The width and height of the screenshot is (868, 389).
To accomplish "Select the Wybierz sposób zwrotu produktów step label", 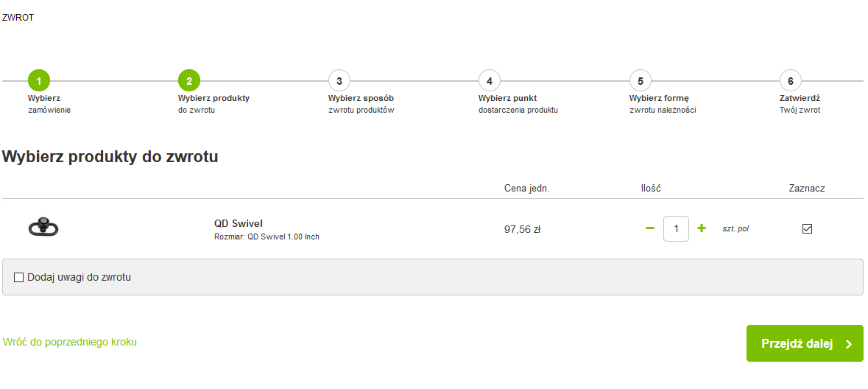I will [361, 104].
